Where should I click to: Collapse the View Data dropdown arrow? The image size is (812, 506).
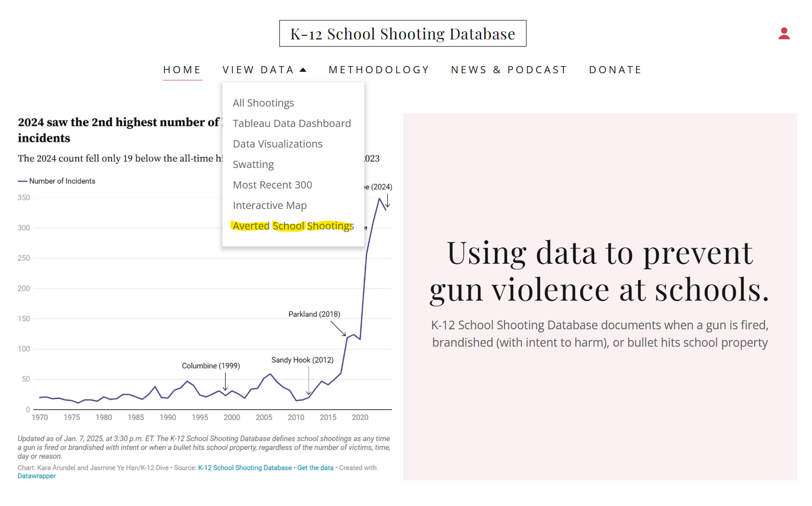[303, 70]
